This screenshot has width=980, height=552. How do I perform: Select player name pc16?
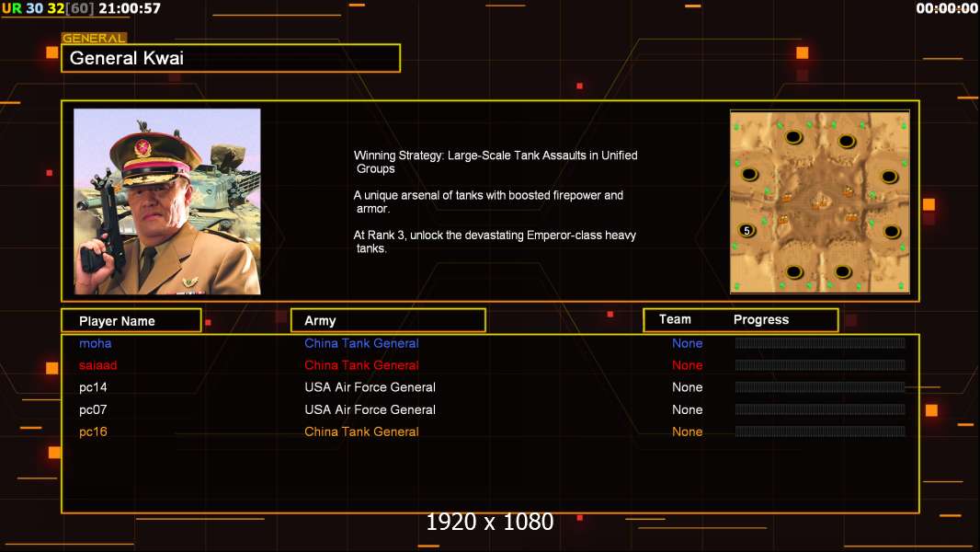point(93,432)
